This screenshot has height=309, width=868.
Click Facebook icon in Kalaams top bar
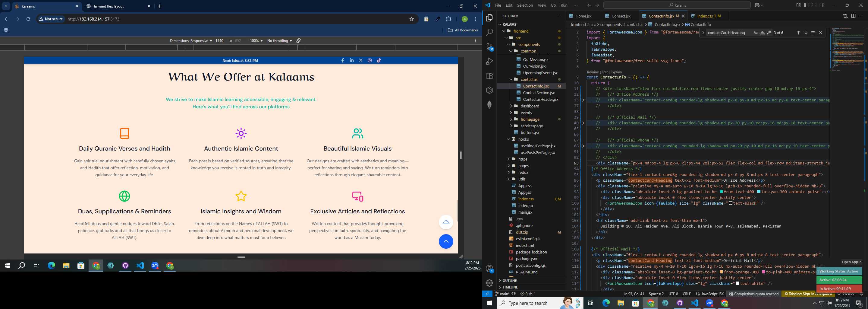pyautogui.click(x=342, y=60)
